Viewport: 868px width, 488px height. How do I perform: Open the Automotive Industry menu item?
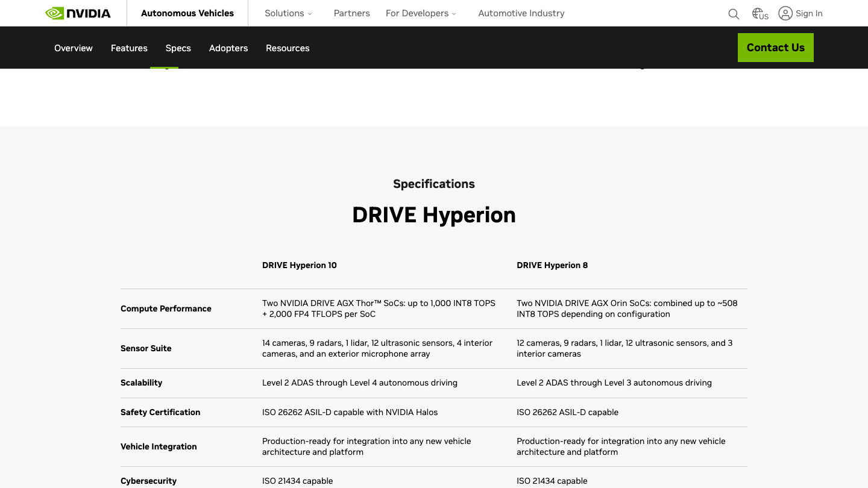521,13
